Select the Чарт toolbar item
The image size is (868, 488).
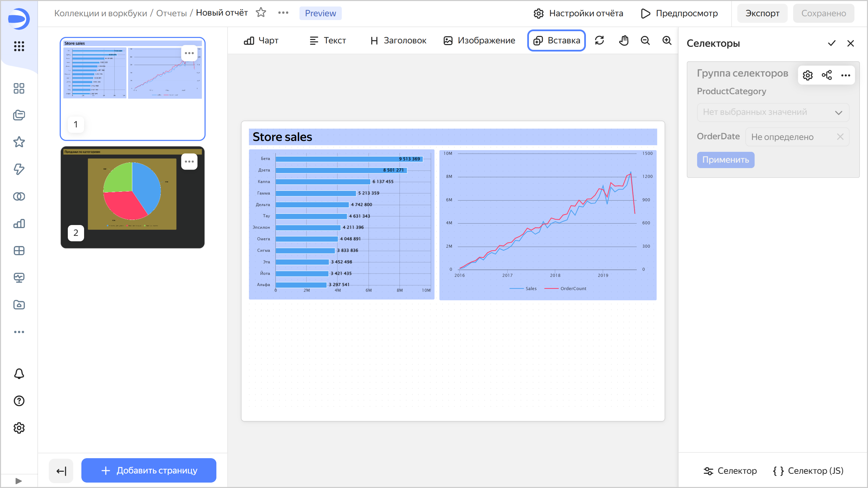261,41
